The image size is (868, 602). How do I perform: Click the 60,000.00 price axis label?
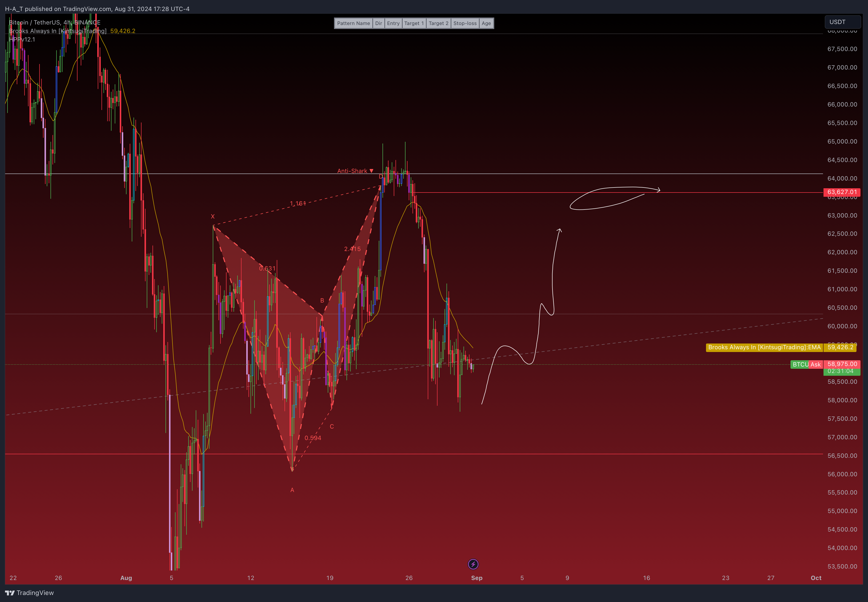842,326
